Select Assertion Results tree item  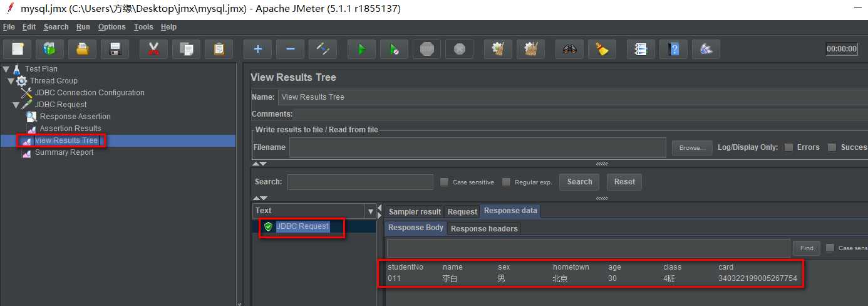click(70, 129)
